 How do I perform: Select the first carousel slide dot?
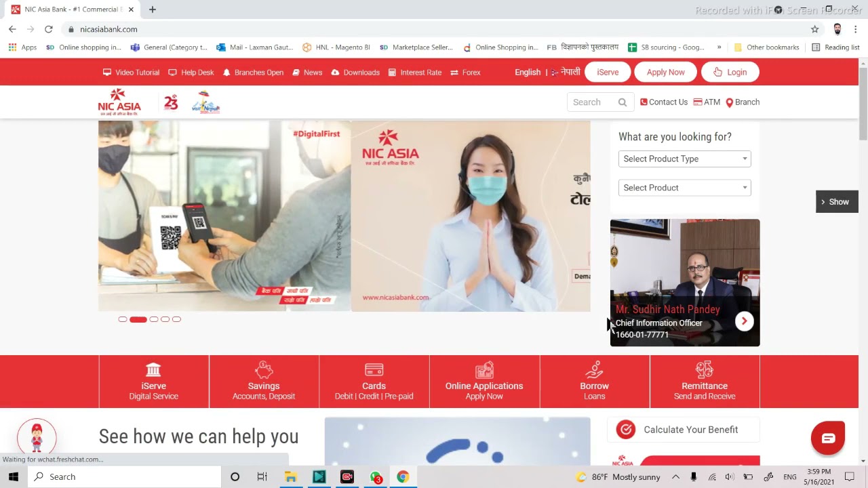click(x=123, y=319)
